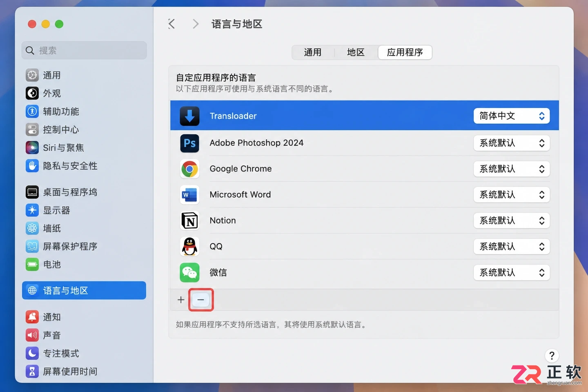Viewport: 588px width, 392px height.
Task: Open 电池 settings
Action: pyautogui.click(x=84, y=265)
